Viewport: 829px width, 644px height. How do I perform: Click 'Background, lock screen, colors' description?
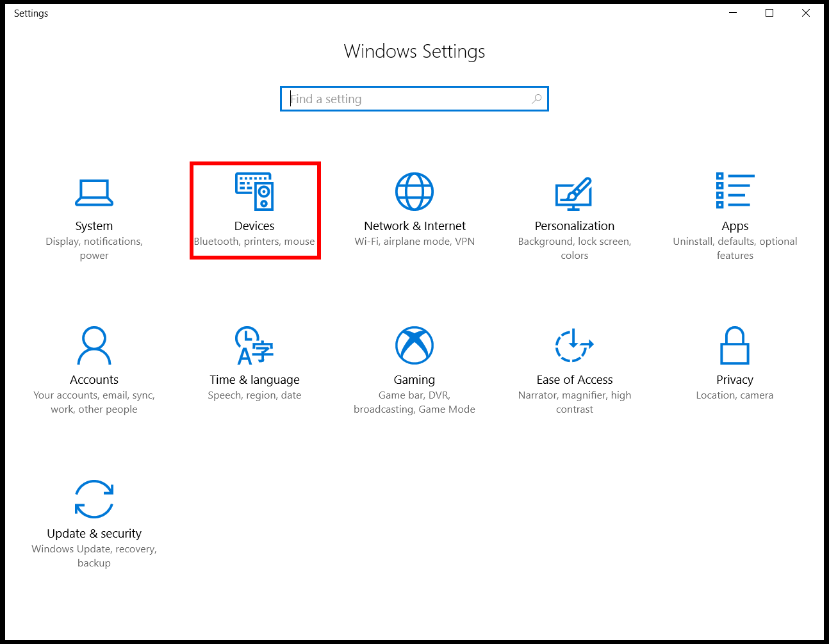point(575,249)
